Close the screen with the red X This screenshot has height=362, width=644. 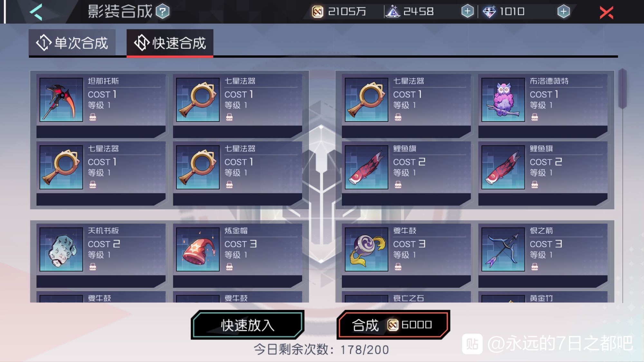[606, 13]
